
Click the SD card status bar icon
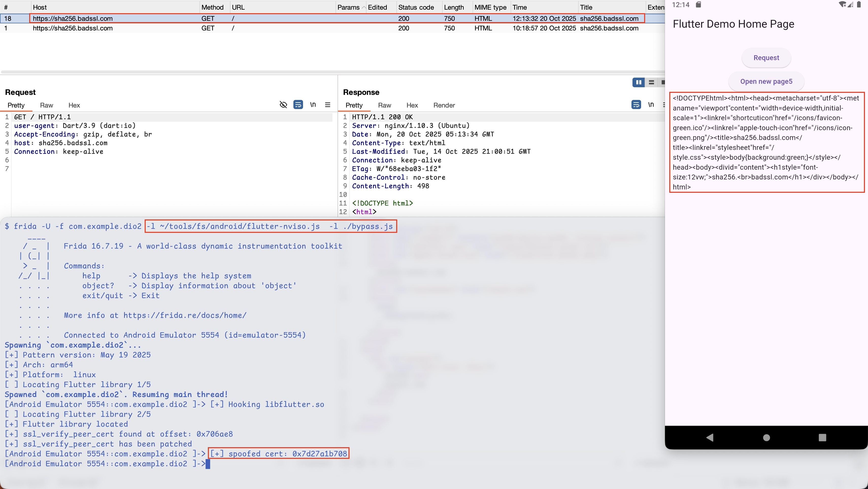tap(698, 5)
